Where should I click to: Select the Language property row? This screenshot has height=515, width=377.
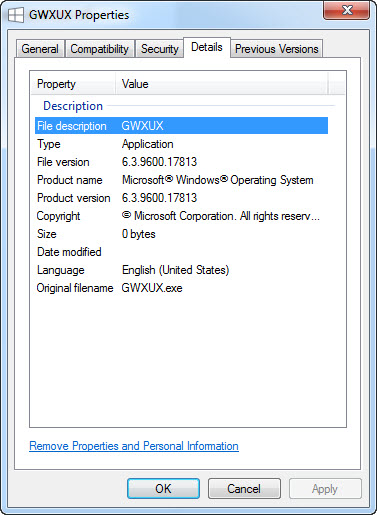click(x=181, y=270)
